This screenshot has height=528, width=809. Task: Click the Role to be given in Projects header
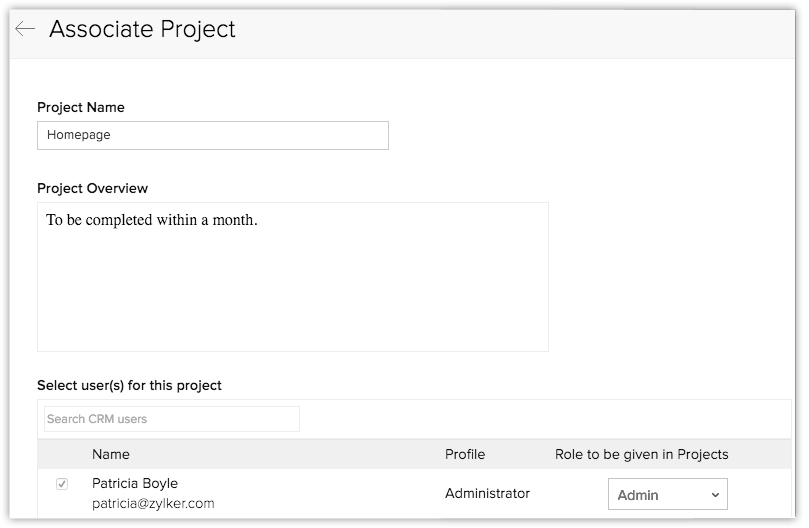click(641, 454)
